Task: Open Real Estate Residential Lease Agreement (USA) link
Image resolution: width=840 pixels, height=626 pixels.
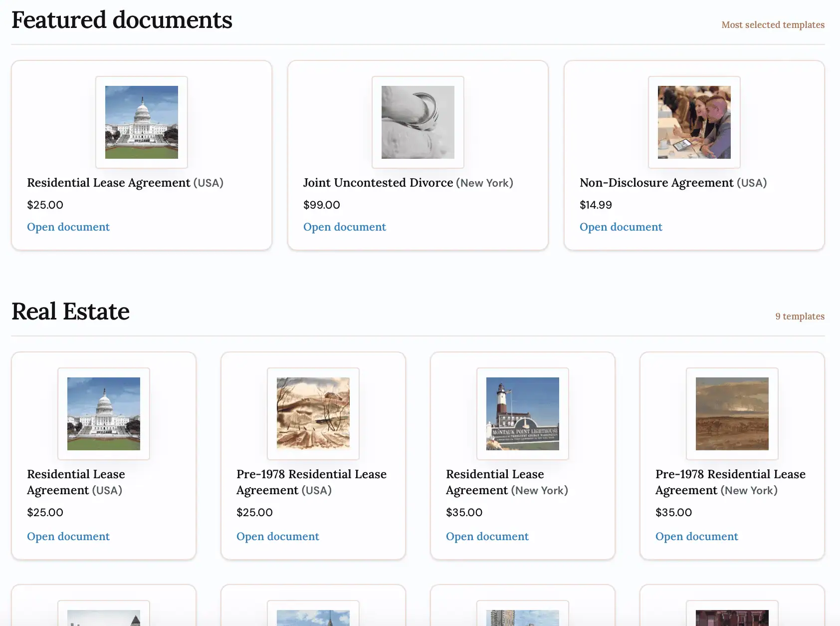Action: tap(68, 537)
